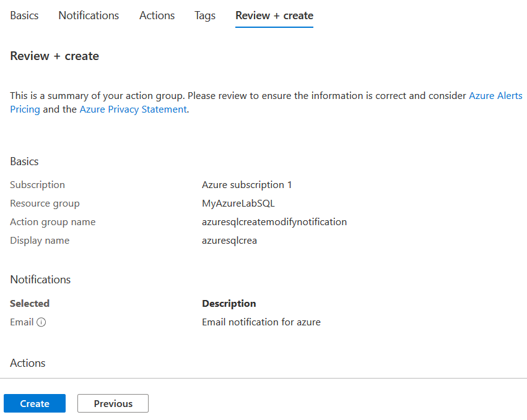Open the Azure Alerts Pricing link

(x=496, y=96)
